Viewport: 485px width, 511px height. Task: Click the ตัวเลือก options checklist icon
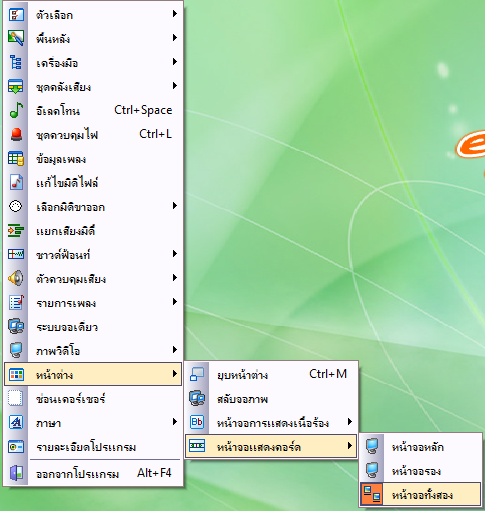tap(16, 15)
